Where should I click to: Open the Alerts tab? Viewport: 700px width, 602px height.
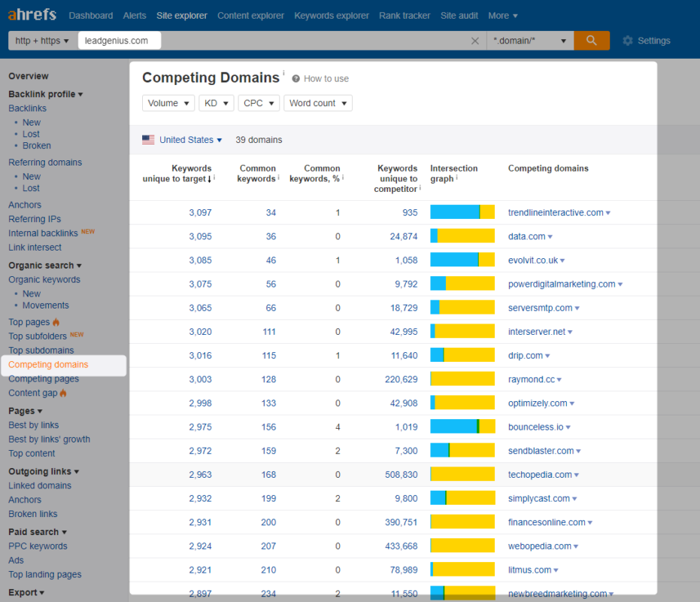135,16
